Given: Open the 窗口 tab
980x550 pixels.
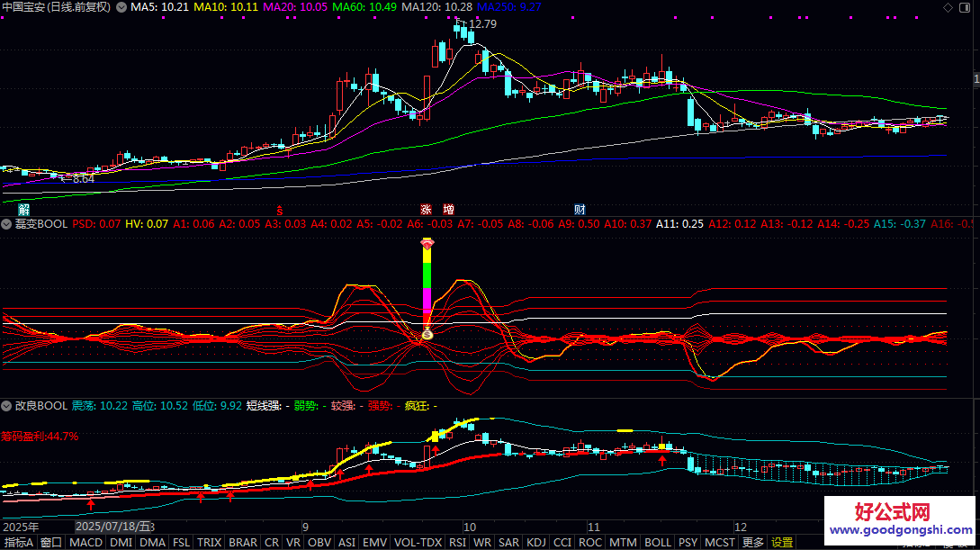Looking at the screenshot, I should [x=51, y=543].
